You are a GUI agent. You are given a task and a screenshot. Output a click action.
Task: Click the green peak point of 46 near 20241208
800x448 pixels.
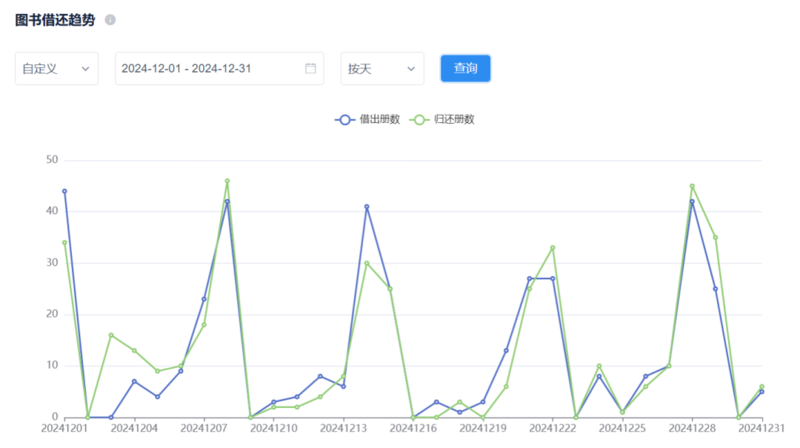[x=227, y=181]
